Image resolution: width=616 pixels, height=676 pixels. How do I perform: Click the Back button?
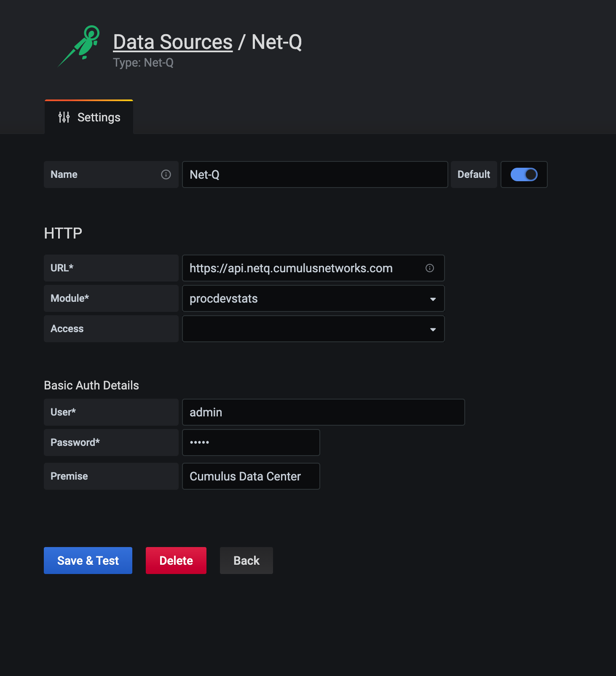tap(246, 561)
